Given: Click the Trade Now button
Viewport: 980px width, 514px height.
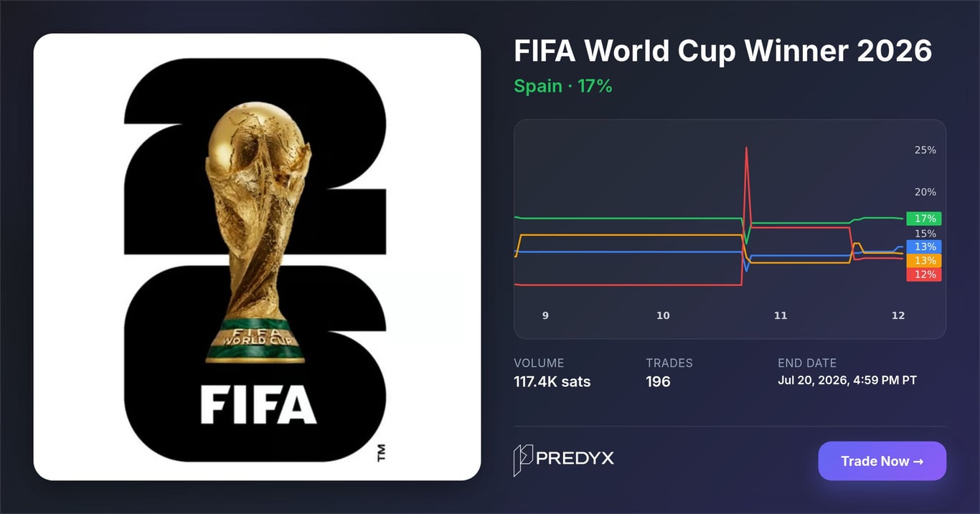Looking at the screenshot, I should [882, 461].
